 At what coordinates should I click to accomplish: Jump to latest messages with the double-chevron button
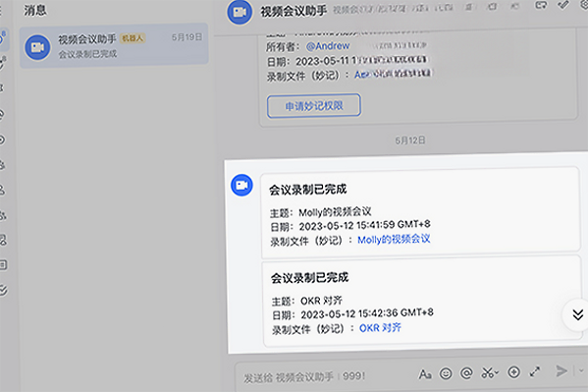577,314
